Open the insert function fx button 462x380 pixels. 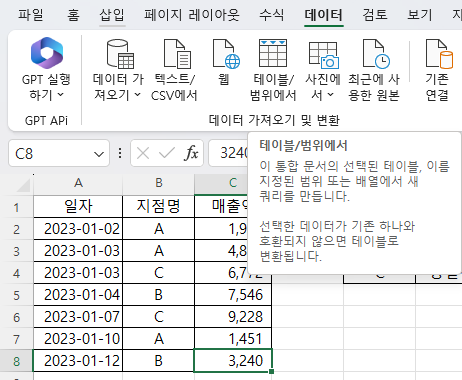[191, 153]
